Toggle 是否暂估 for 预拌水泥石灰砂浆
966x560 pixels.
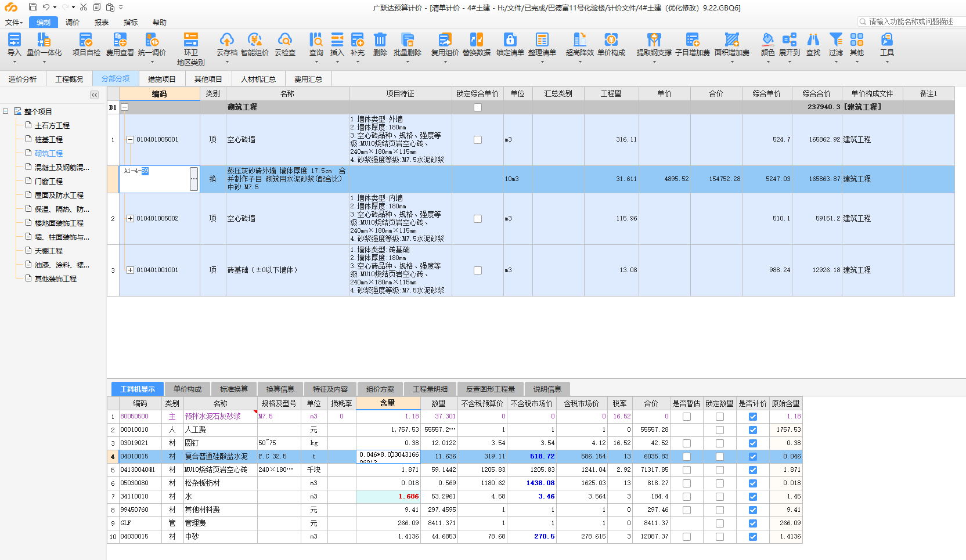coord(687,417)
